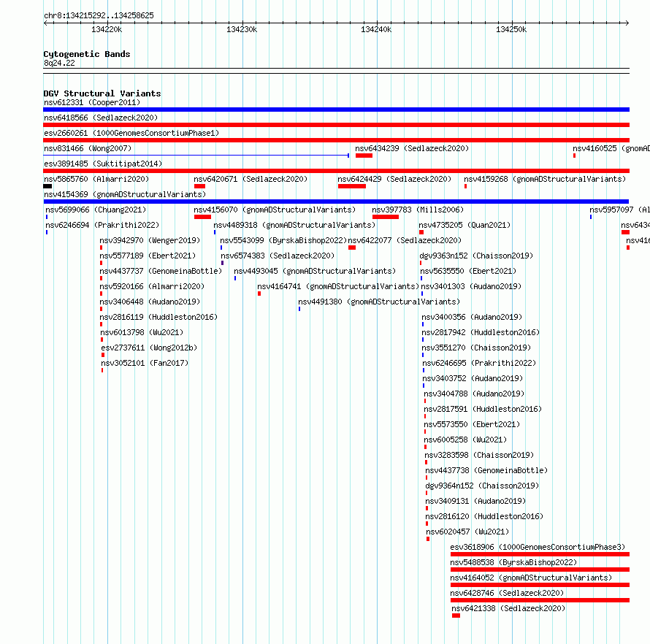Image resolution: width=650 pixels, height=644 pixels.
Task: Click nsv4437738 (GenomeinaBottle) label
Action: click(486, 470)
